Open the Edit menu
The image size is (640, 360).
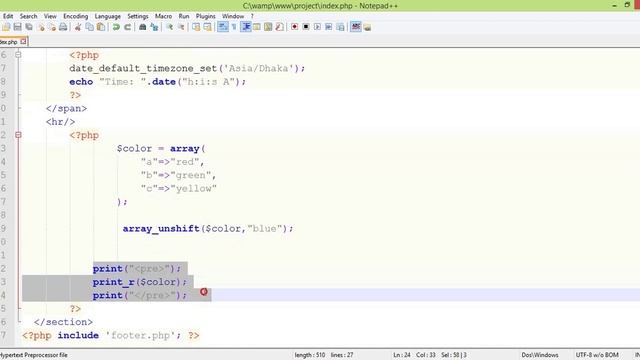(x=8, y=16)
